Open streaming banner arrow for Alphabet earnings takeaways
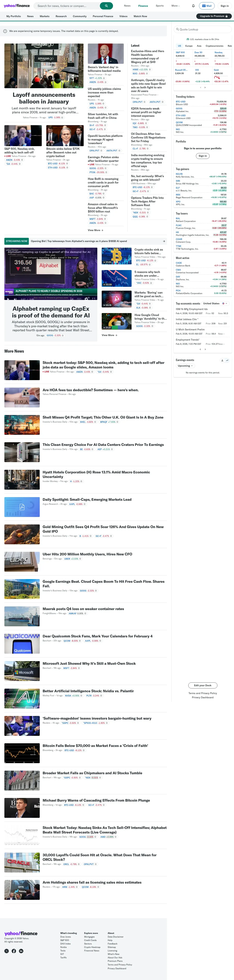 (164, 241)
